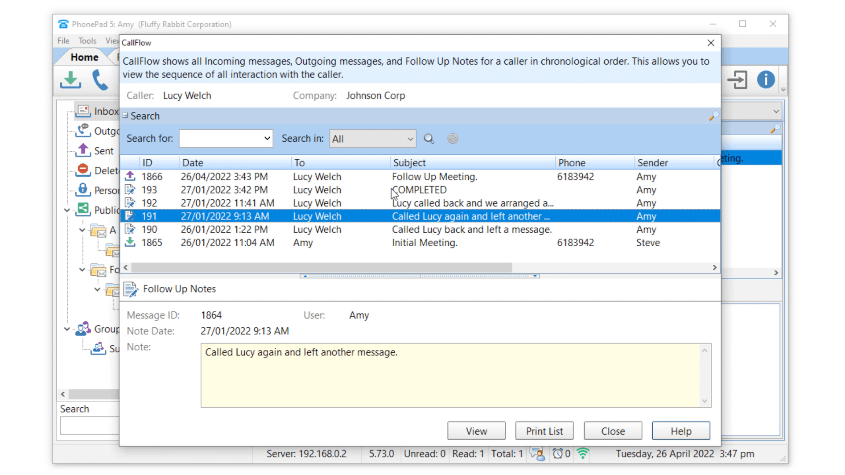The image size is (845, 475).
Task: Click the Help button
Action: [x=681, y=431]
